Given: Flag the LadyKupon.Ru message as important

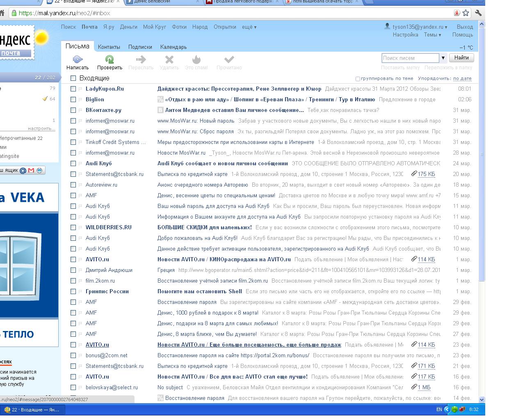Looking at the screenshot, I should coord(80,89).
